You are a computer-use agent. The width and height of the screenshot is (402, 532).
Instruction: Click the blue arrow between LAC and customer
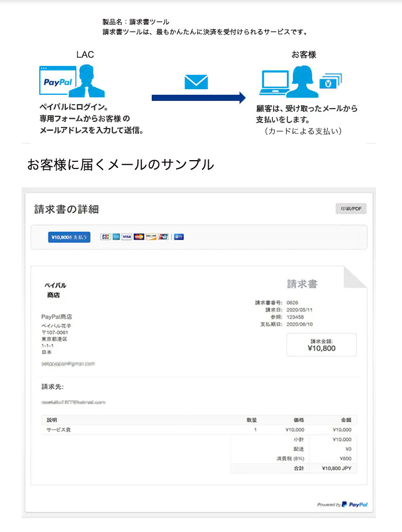pyautogui.click(x=199, y=98)
